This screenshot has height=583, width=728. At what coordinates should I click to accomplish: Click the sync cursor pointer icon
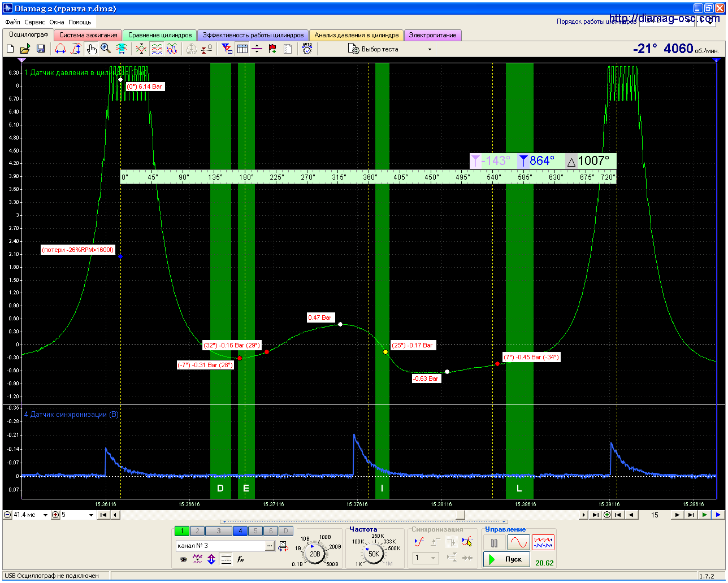[x=467, y=542]
